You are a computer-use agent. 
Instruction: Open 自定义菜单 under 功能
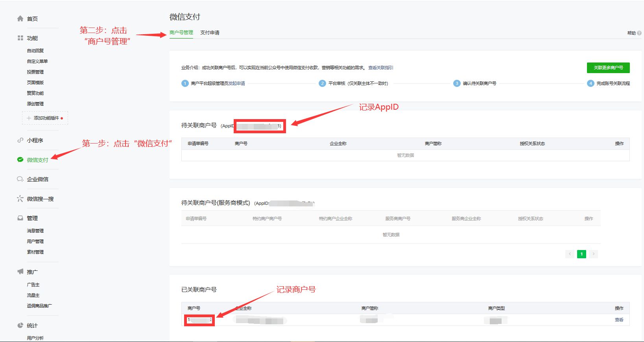[x=37, y=61]
